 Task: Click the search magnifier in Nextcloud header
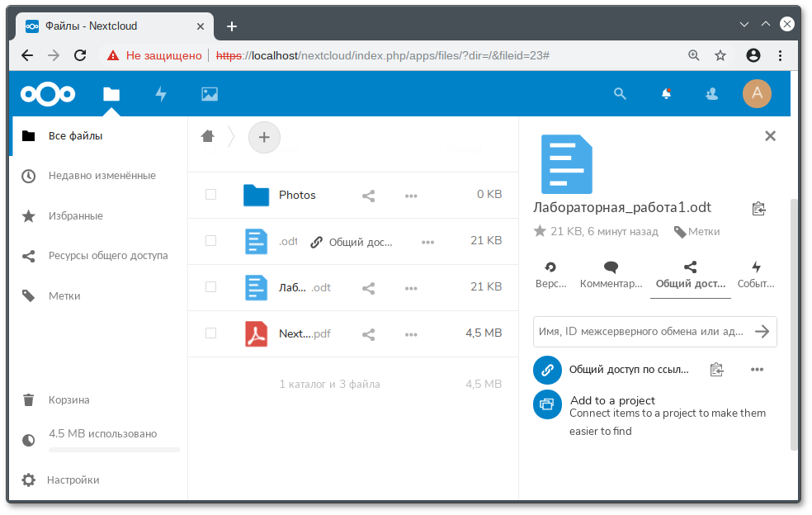(x=620, y=94)
